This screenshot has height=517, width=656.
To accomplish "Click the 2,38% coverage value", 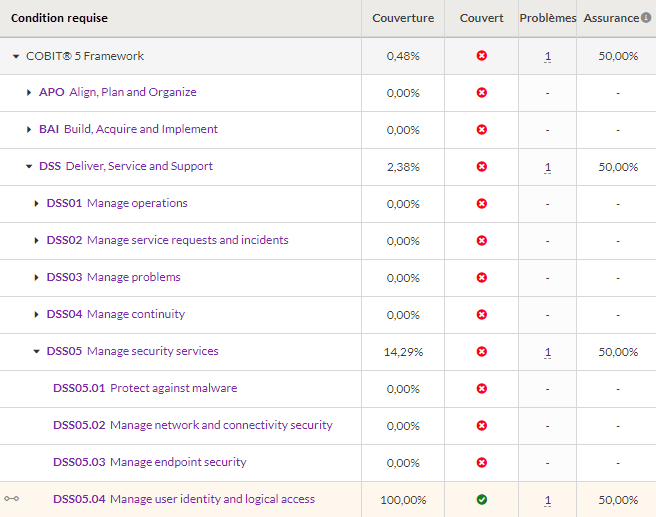I will click(x=403, y=167).
